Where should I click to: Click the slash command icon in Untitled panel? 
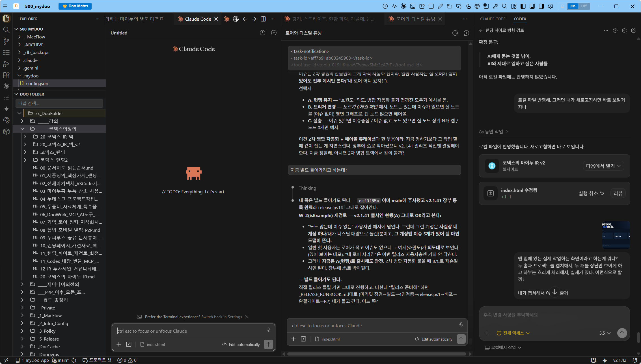pos(129,344)
